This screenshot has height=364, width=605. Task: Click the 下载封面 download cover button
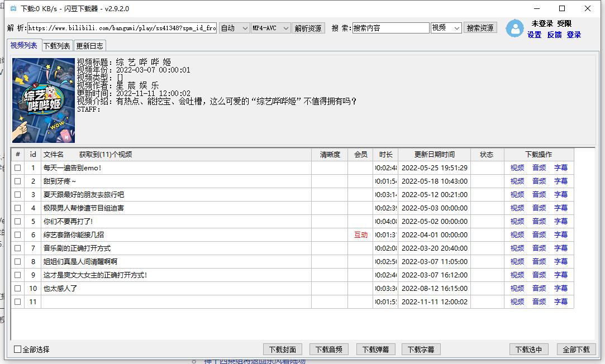[282, 348]
